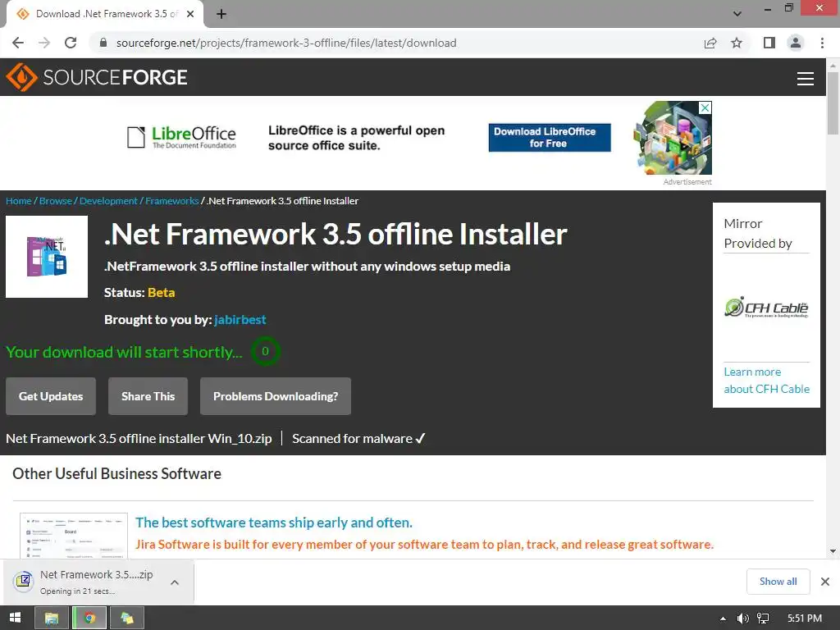
Task: Click the LibreOffice logo in the ad
Action: click(x=181, y=137)
